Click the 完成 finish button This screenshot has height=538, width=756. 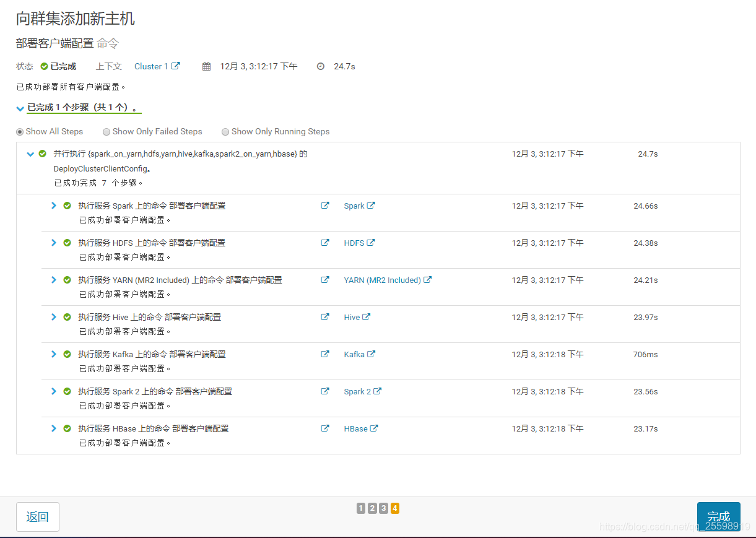718,517
